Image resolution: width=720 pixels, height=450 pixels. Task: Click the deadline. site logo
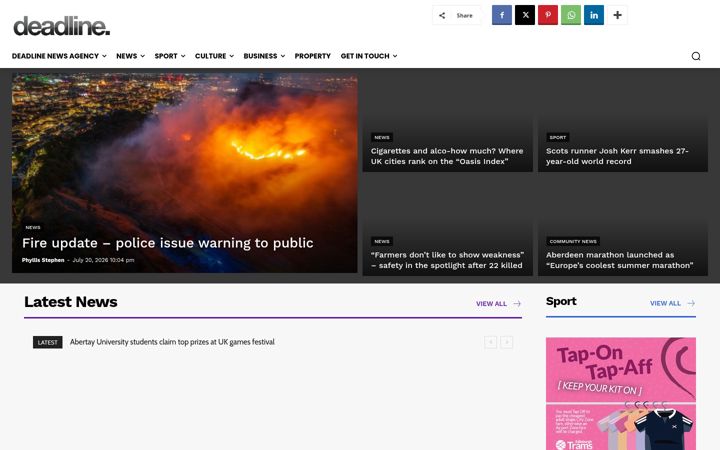coord(62,26)
